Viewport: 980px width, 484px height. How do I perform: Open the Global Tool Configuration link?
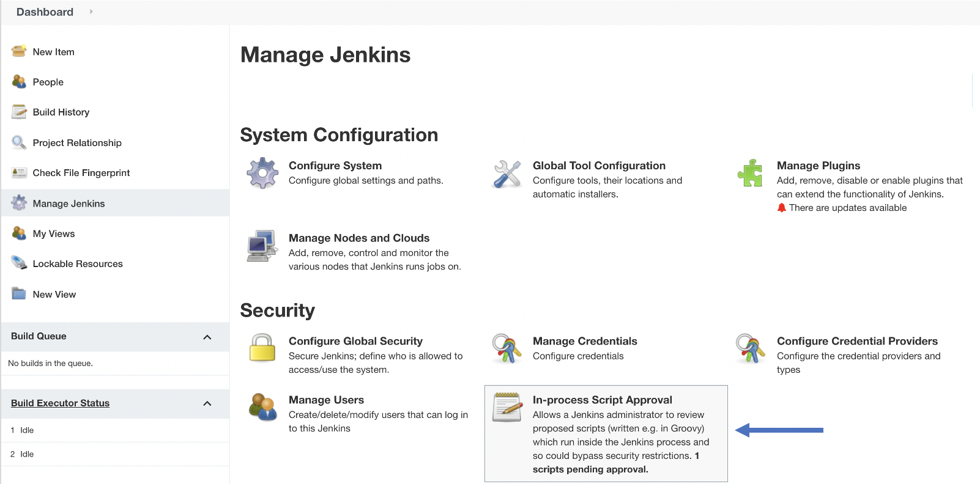(599, 166)
